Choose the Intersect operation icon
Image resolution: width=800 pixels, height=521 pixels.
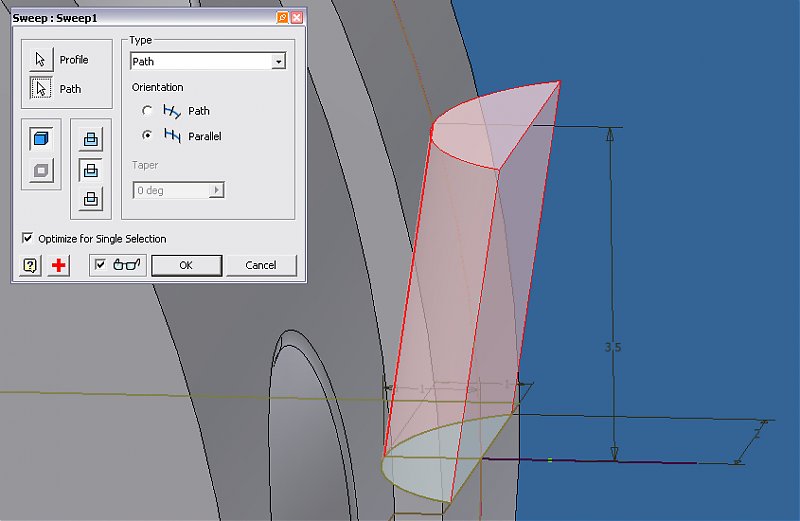(91, 199)
